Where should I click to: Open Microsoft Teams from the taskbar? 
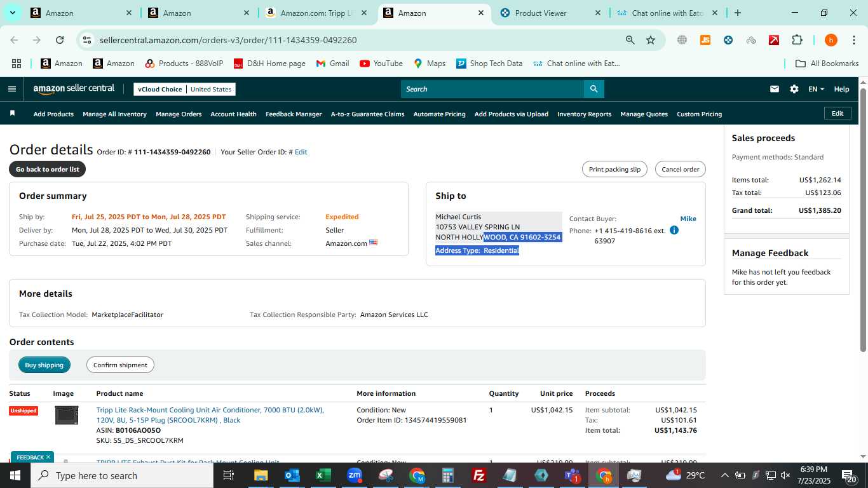click(x=573, y=475)
